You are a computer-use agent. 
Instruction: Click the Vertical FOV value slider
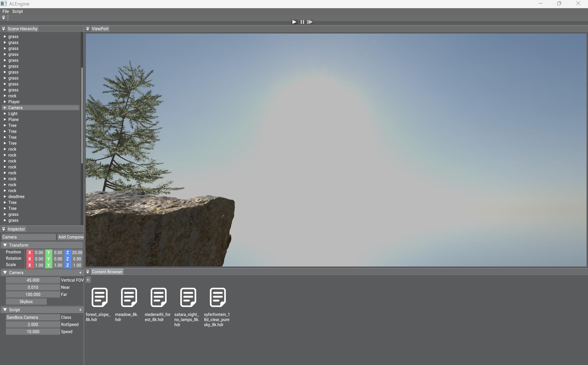point(33,280)
